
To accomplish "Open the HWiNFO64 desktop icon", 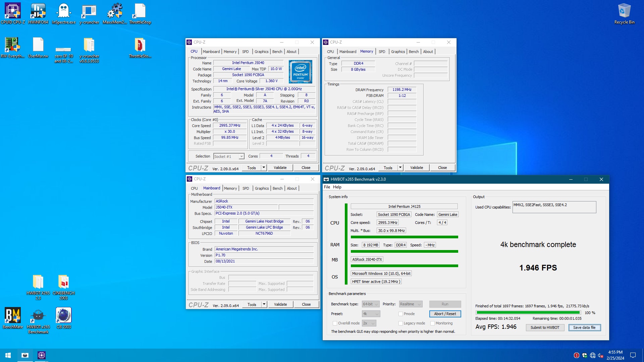I will pyautogui.click(x=38, y=13).
